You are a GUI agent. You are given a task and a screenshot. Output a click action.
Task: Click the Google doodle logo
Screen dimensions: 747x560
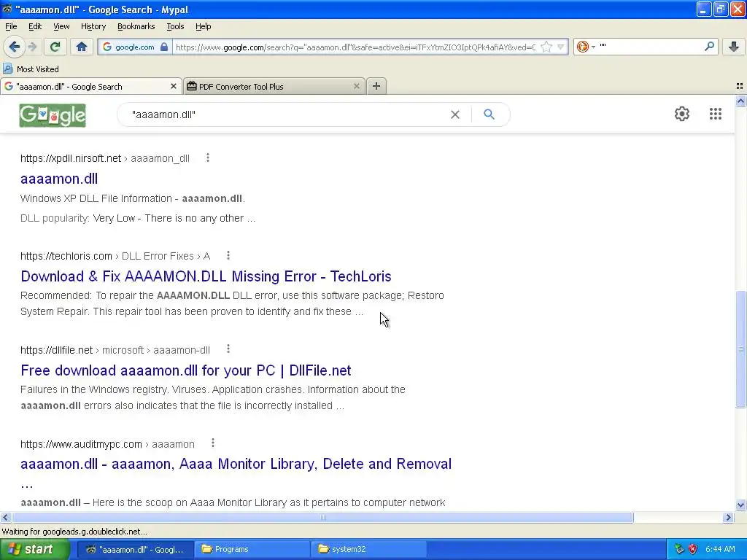(x=53, y=115)
